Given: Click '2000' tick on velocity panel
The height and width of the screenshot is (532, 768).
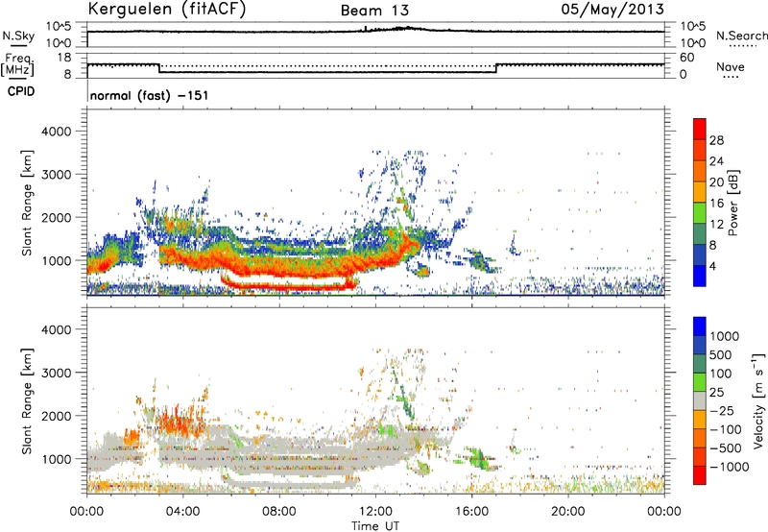Looking at the screenshot, I should [x=57, y=416].
